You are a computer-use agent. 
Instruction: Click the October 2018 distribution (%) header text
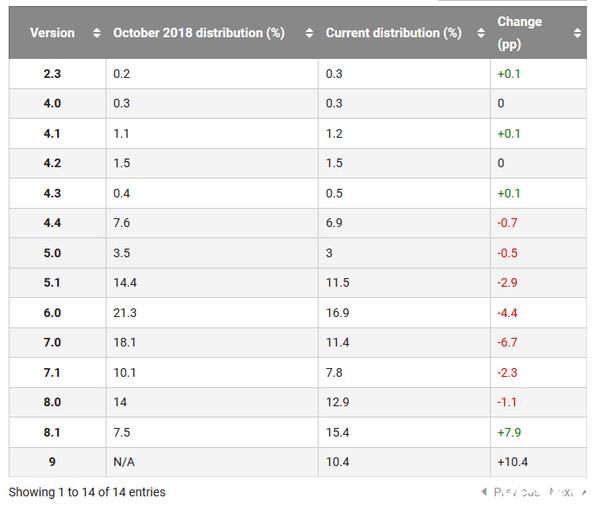coord(199,33)
